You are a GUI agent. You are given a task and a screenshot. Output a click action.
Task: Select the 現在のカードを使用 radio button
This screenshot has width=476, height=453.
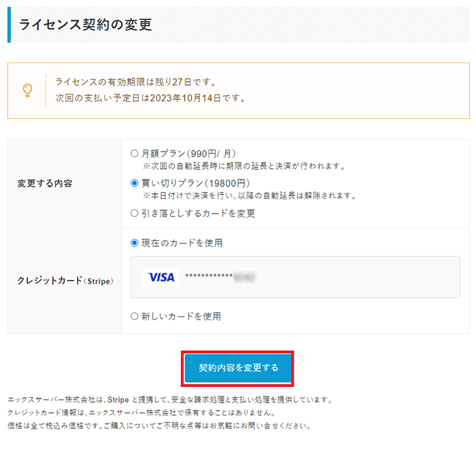click(134, 243)
